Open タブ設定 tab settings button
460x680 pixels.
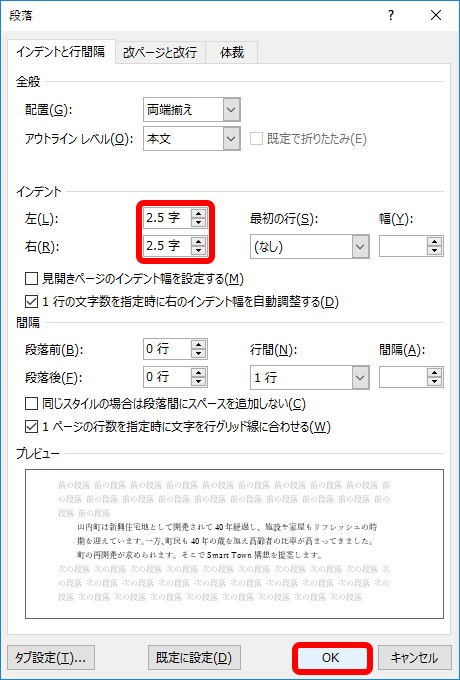pos(51,657)
